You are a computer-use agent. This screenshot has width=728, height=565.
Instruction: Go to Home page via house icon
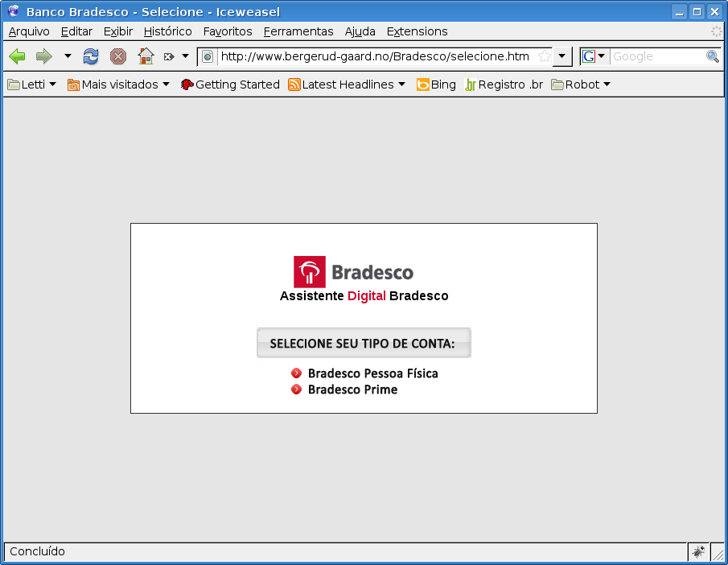click(x=146, y=56)
